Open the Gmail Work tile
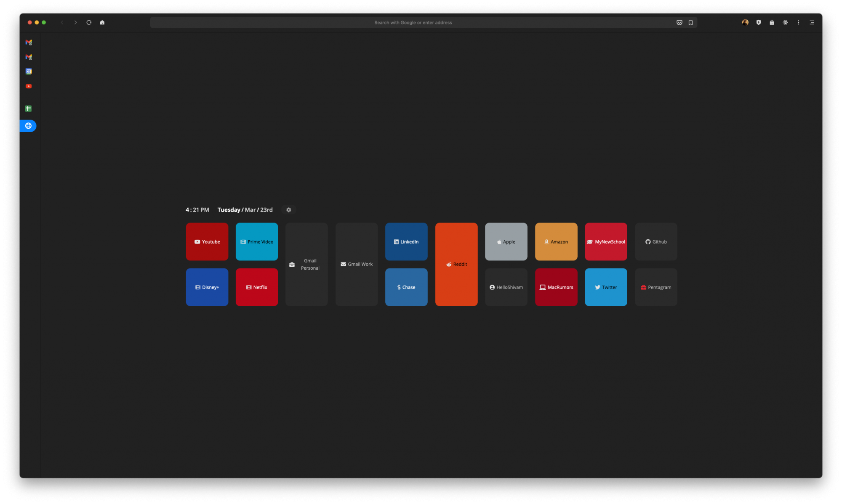This screenshot has width=842, height=504. coord(357,264)
